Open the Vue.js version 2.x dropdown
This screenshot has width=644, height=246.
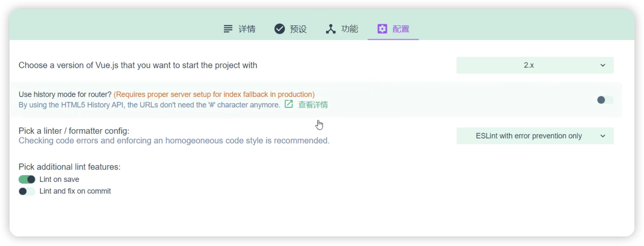click(x=535, y=65)
